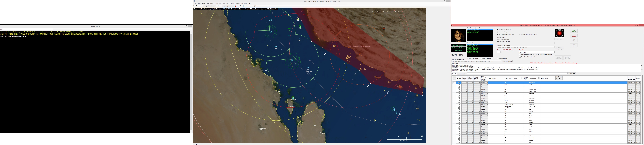
Task: Click the Set Sound button
Action: tap(559, 77)
